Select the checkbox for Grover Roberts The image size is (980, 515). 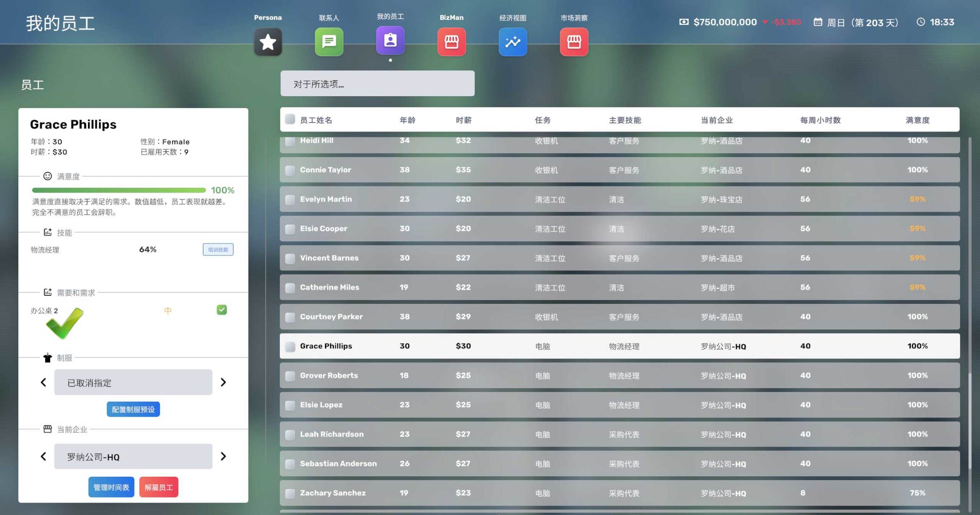(290, 376)
